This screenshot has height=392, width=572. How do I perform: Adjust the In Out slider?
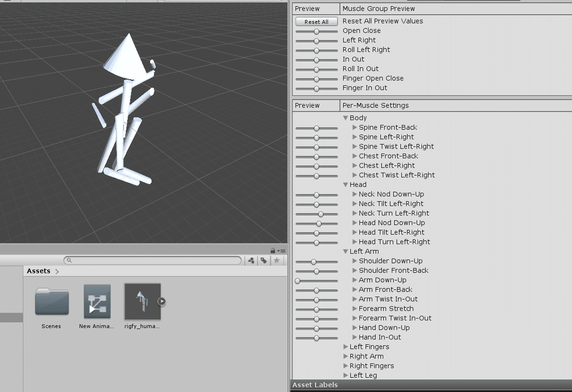[317, 60]
